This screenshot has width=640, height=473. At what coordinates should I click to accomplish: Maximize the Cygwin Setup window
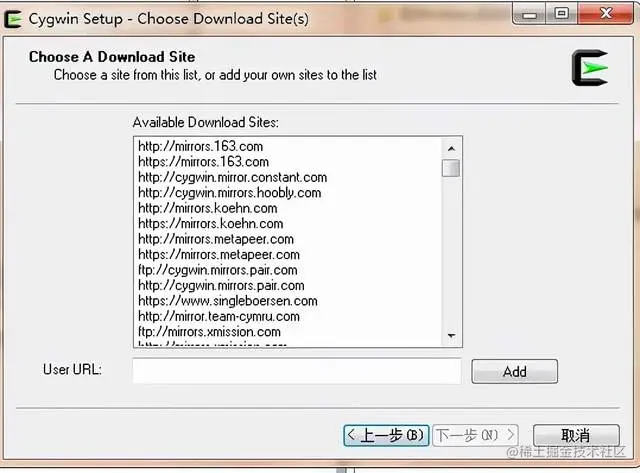click(x=562, y=14)
